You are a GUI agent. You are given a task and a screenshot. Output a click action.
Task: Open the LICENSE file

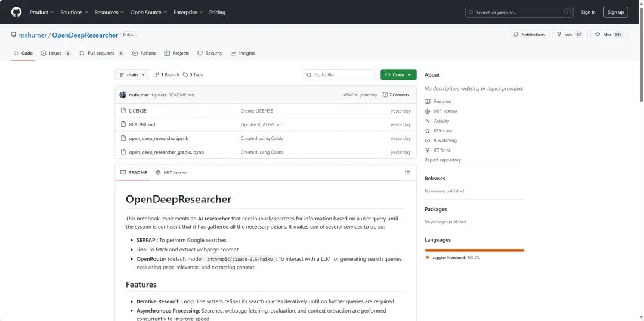138,111
